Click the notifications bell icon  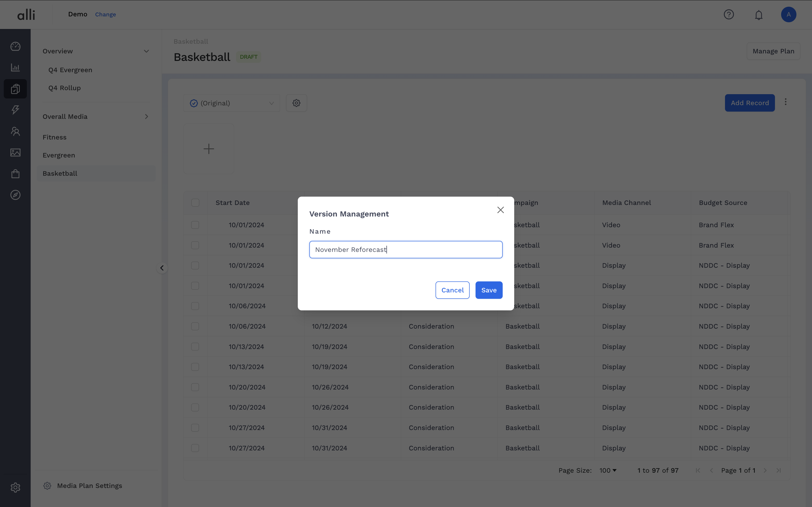[x=759, y=15]
